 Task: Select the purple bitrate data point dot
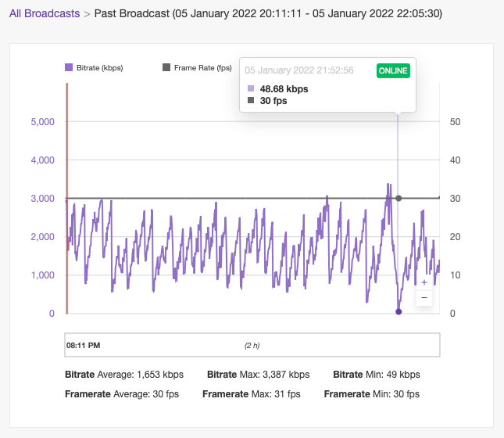(399, 312)
